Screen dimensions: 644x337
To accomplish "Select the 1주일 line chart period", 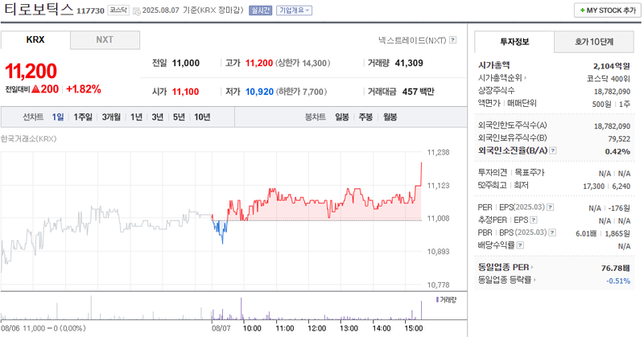I will tap(83, 117).
